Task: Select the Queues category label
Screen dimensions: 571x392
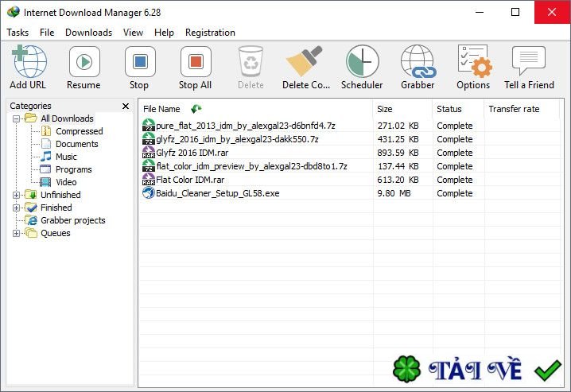Action: point(56,233)
